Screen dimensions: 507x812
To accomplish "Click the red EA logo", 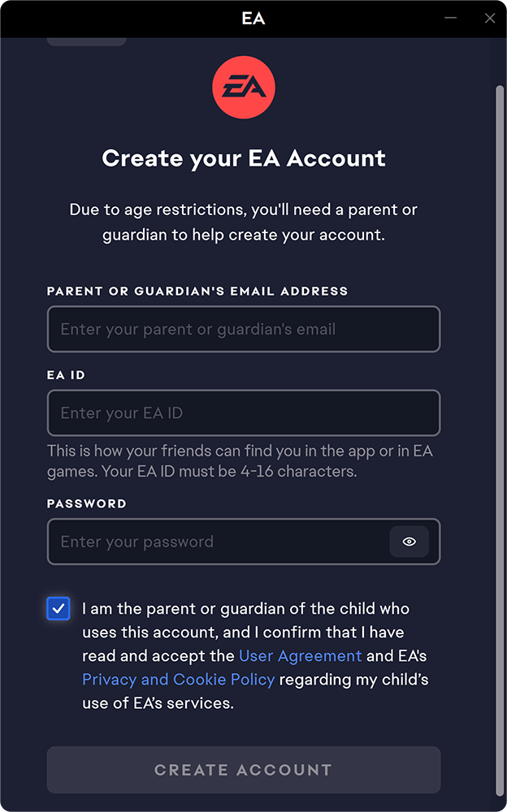I will [244, 87].
